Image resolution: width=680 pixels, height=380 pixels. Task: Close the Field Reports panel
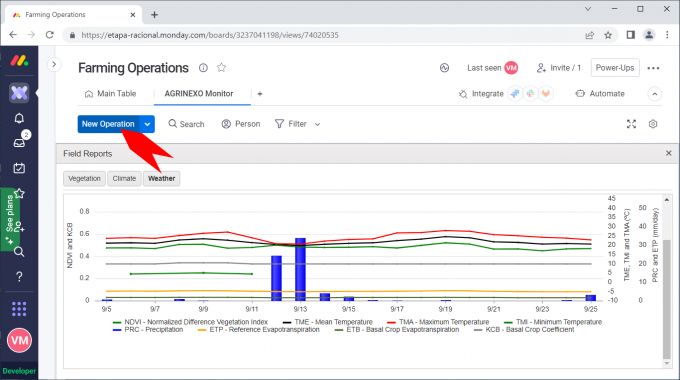click(669, 153)
